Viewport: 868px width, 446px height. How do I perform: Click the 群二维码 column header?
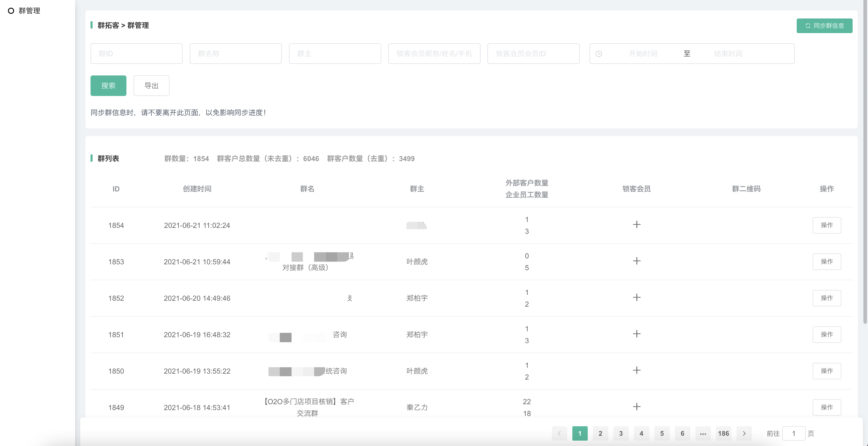click(x=746, y=189)
